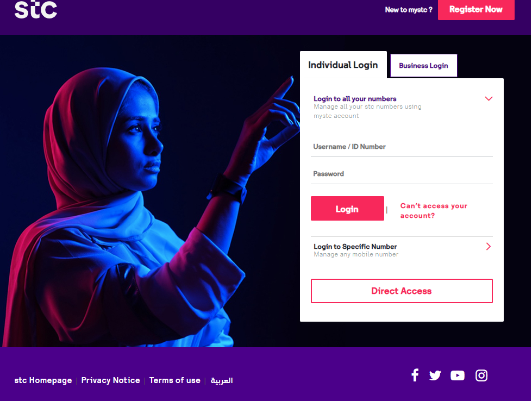The width and height of the screenshot is (532, 401).
Task: Click the stc logo in header
Action: pos(36,9)
